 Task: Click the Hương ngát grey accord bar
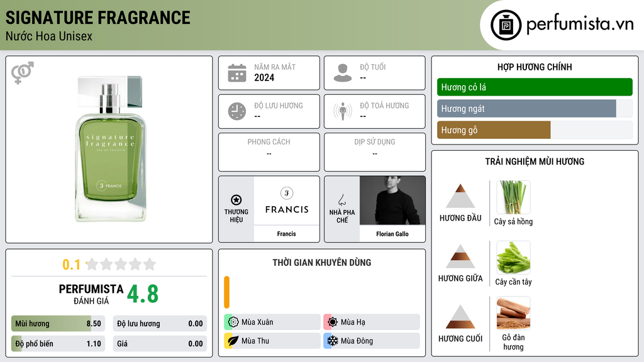(x=535, y=108)
